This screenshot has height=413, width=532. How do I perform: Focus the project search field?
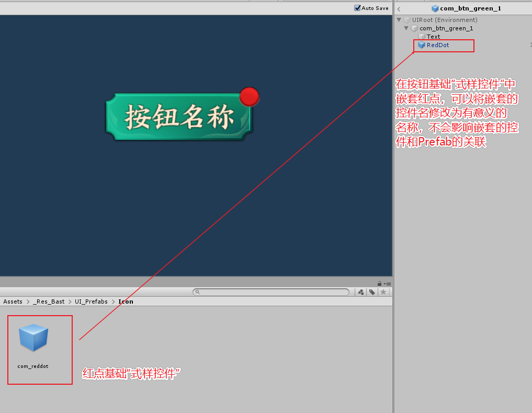coord(271,292)
